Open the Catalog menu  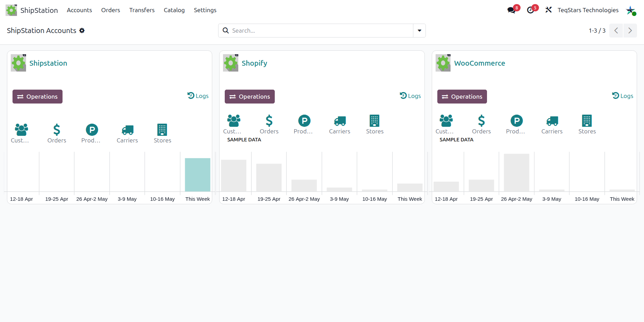pyautogui.click(x=174, y=10)
